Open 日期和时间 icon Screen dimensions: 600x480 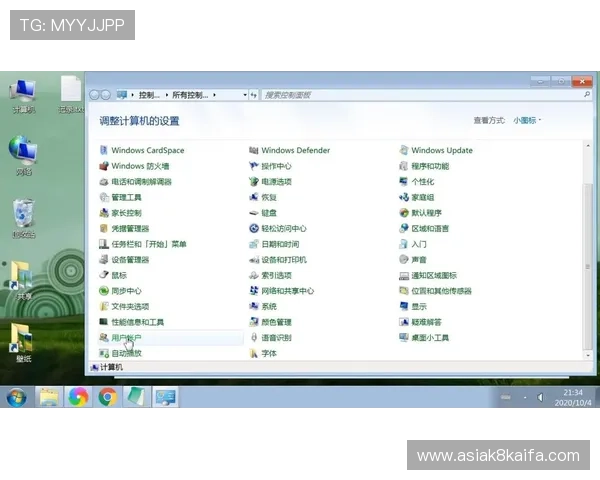tap(253, 244)
